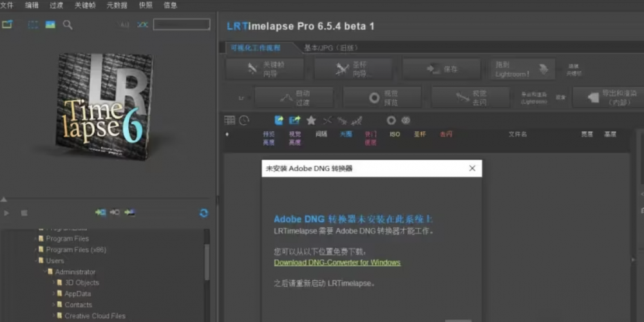Click the crossed lines icon after the star
644x322 pixels.
tap(327, 120)
